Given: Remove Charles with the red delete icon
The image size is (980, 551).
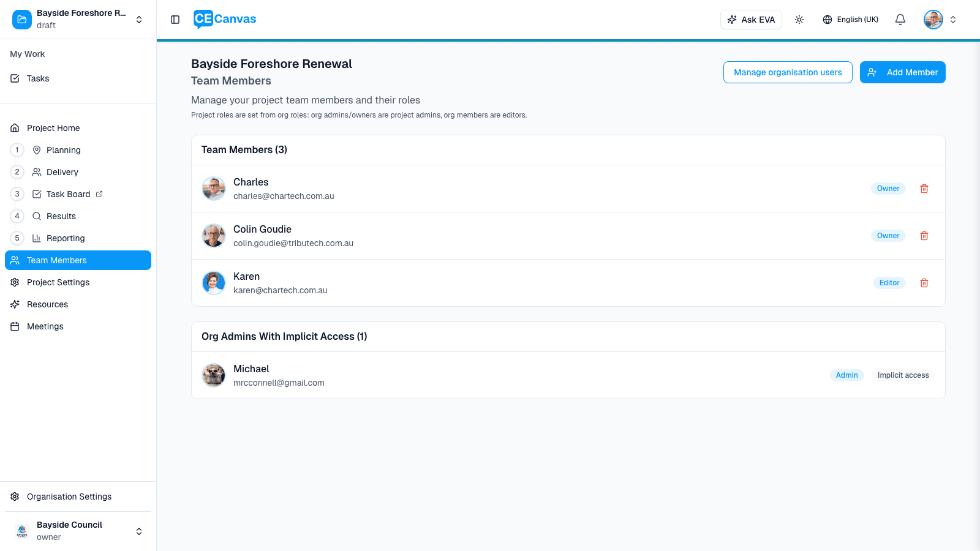Looking at the screenshot, I should pos(924,189).
